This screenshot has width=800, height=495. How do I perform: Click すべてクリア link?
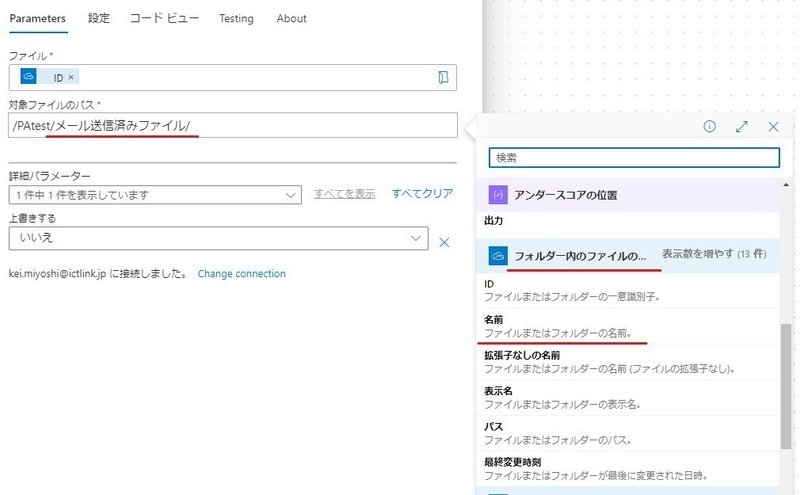pos(422,193)
